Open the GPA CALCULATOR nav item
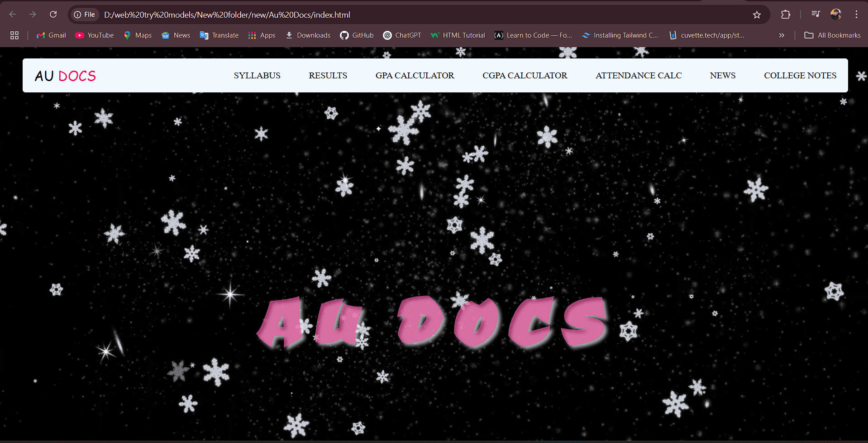The width and height of the screenshot is (868, 443). tap(415, 76)
